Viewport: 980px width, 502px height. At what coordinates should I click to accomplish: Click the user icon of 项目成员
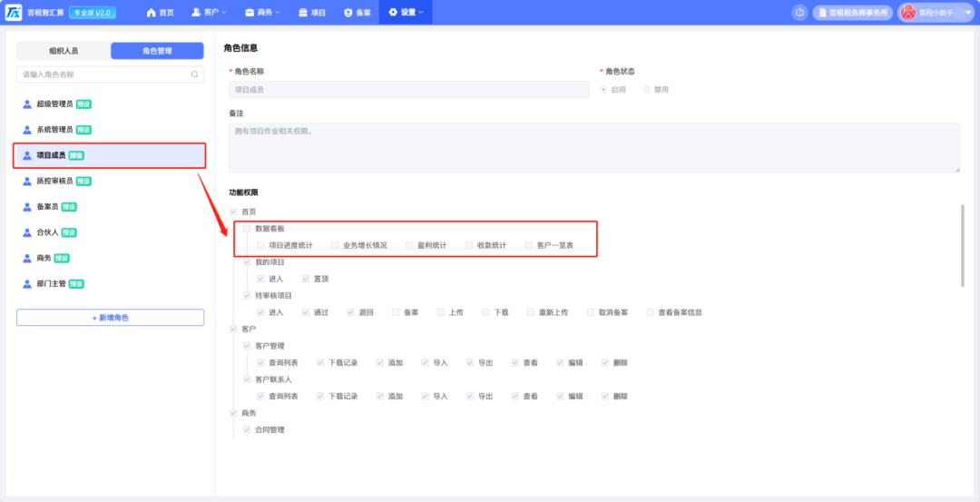tap(27, 155)
